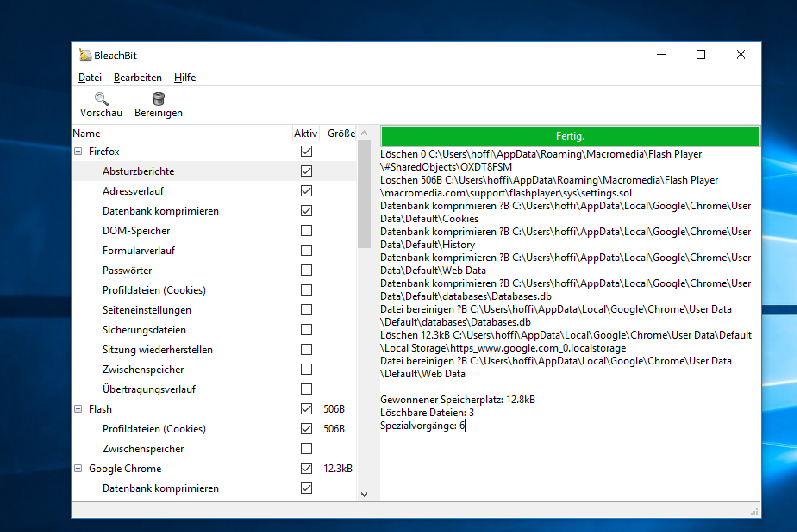
Task: Click the Größe column header
Action: (341, 134)
